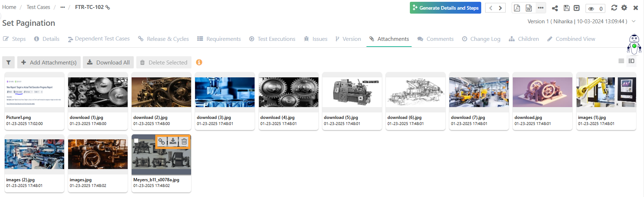Expand the Version 1 dropdown chevron
Image resolution: width=644 pixels, height=197 pixels.
point(634,21)
